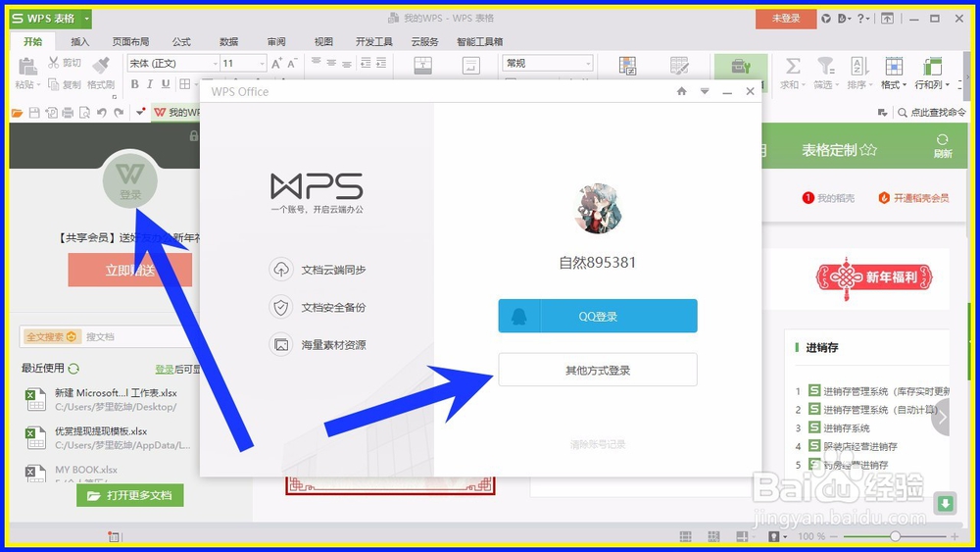The height and width of the screenshot is (552, 980).
Task: Toggle Italic formatting
Action: pos(150,83)
